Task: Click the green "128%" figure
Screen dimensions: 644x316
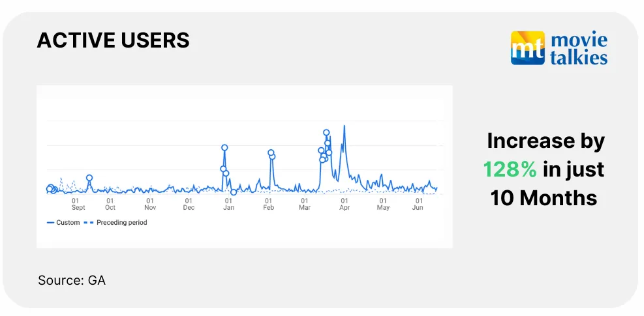Action: [x=510, y=169]
